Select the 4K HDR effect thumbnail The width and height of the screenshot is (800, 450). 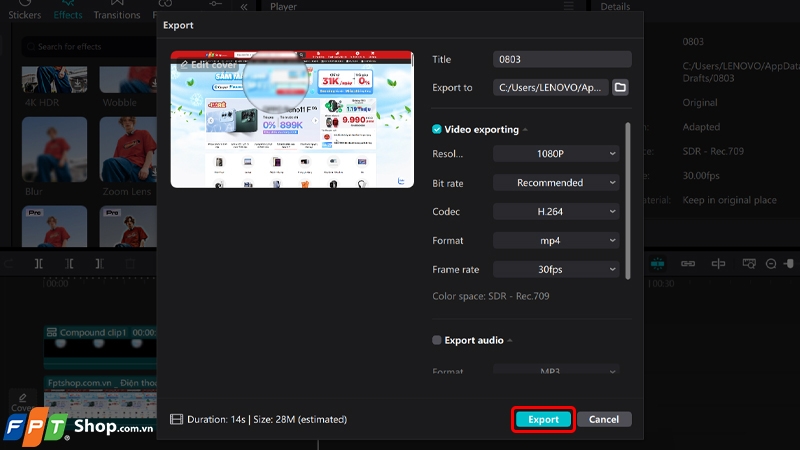[x=55, y=80]
